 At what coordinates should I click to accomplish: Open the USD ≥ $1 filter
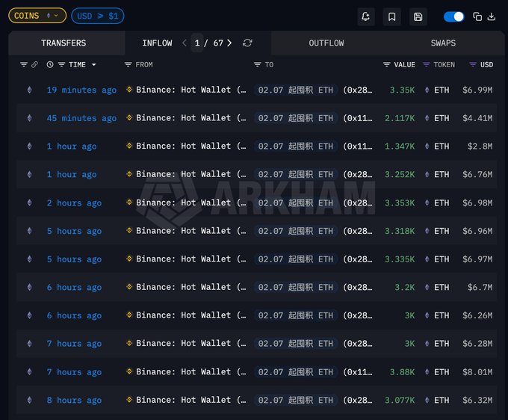(x=98, y=16)
